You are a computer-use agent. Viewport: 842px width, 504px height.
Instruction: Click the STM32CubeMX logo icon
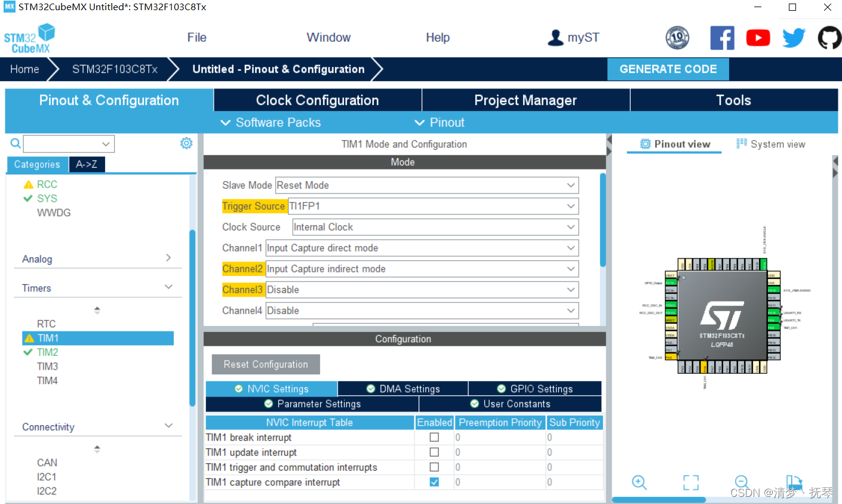[29, 38]
